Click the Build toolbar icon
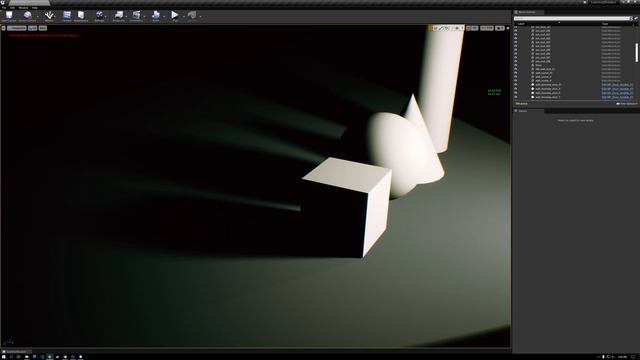The image size is (640, 360). click(156, 16)
